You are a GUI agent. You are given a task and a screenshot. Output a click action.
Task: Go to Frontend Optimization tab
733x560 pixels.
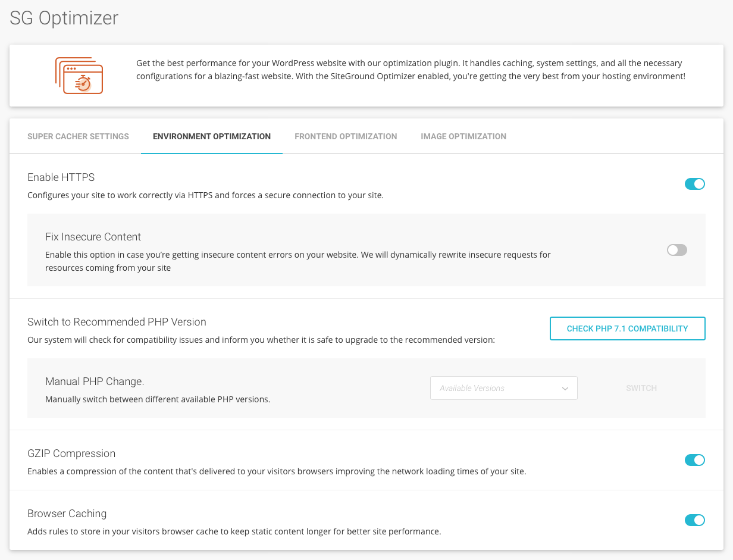[x=346, y=136]
